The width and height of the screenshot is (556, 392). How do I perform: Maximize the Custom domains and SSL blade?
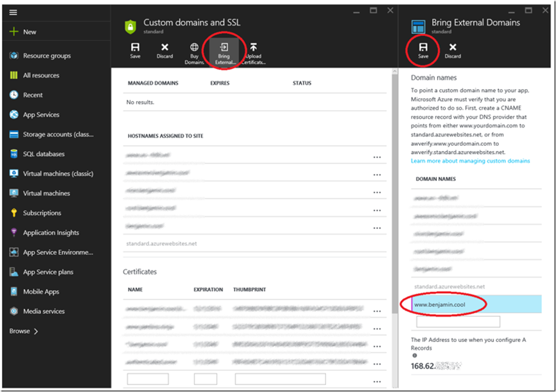[373, 10]
